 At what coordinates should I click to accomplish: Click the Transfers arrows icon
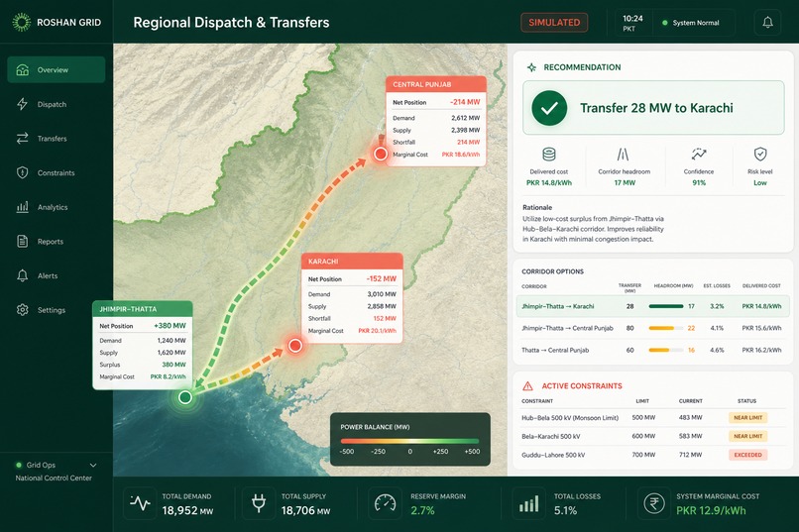tap(23, 138)
